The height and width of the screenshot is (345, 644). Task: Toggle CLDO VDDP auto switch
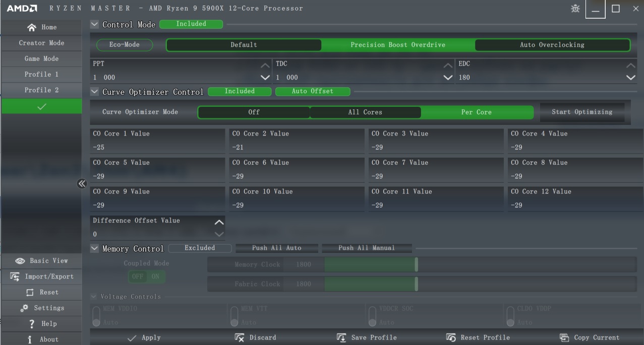coord(510,316)
